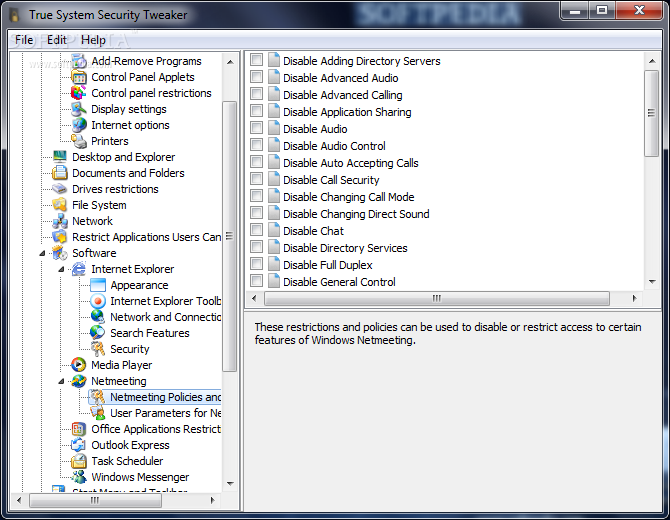
Task: Click the File System icon
Action: [x=60, y=205]
